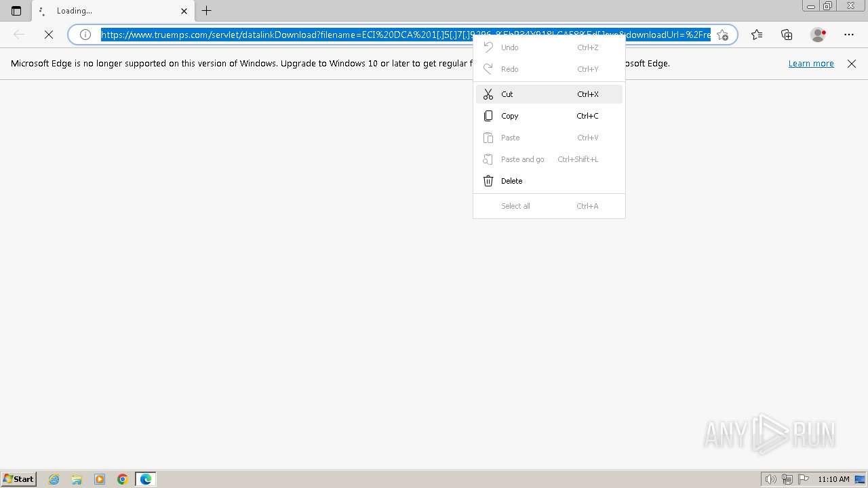
Task: Dismiss the Edge support notification bar
Action: [x=852, y=64]
